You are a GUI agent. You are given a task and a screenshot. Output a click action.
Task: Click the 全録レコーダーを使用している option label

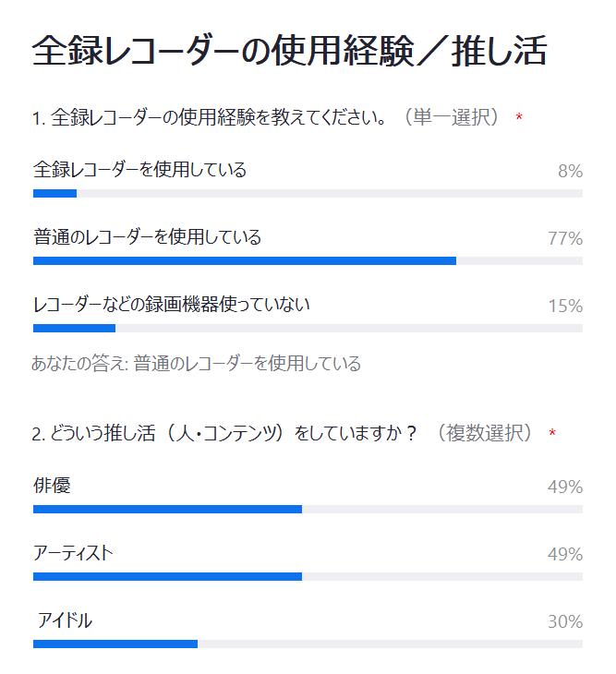coord(139,170)
